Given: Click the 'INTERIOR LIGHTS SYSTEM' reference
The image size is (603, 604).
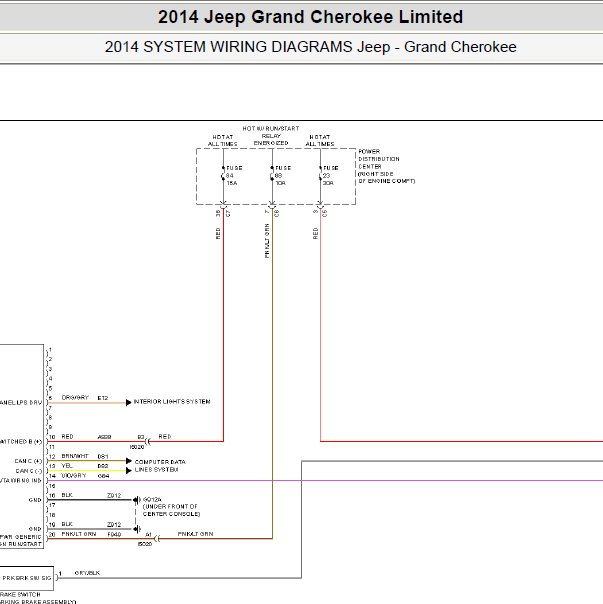Looking at the screenshot, I should click(x=172, y=402).
